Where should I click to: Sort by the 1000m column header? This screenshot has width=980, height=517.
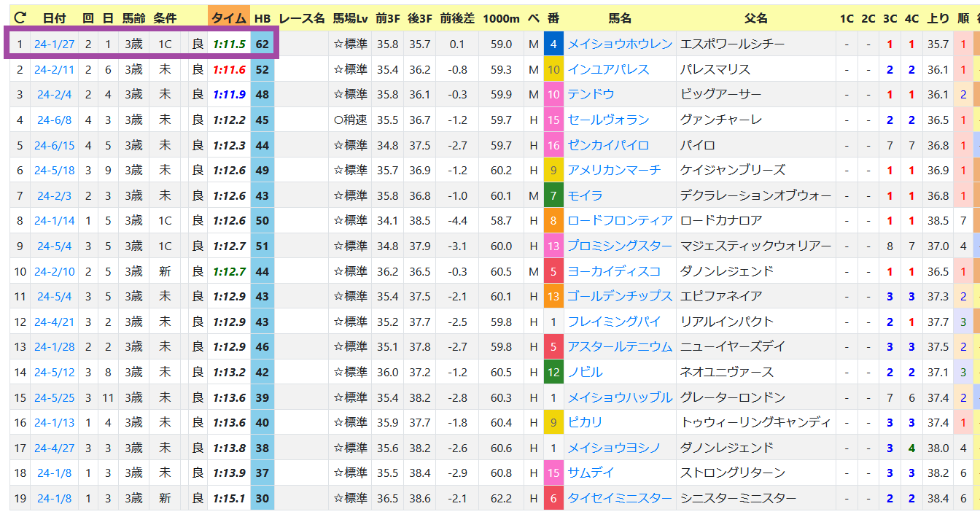pos(502,18)
